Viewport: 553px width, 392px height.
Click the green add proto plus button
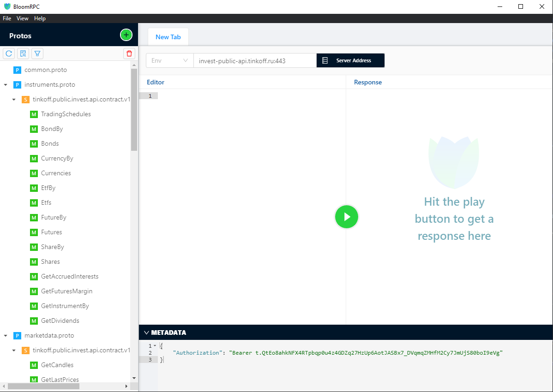(126, 35)
